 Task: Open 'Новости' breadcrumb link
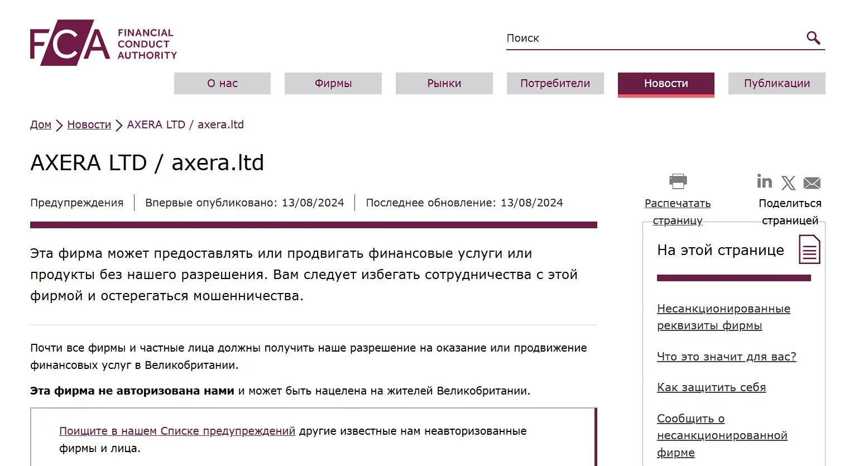tap(89, 124)
